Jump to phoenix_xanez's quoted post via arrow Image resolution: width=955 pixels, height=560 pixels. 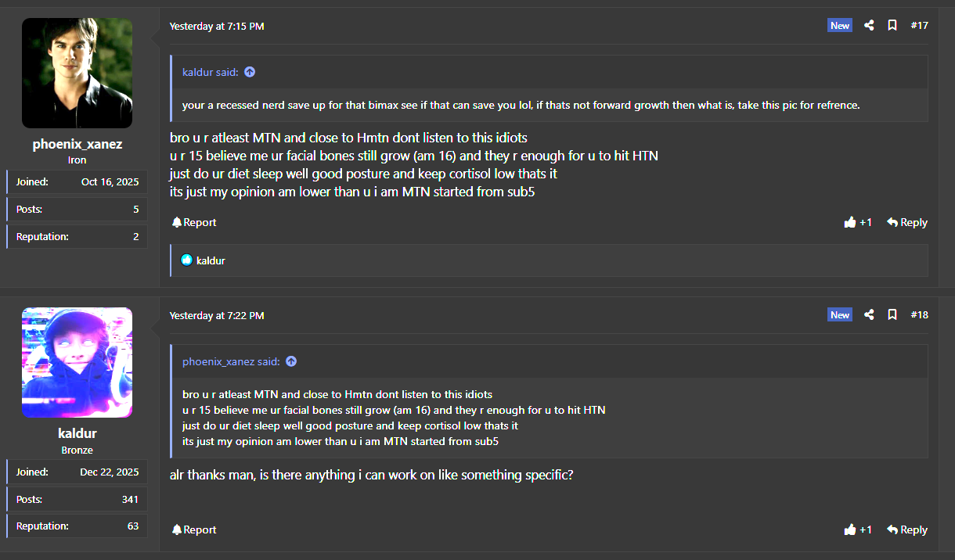click(x=291, y=361)
